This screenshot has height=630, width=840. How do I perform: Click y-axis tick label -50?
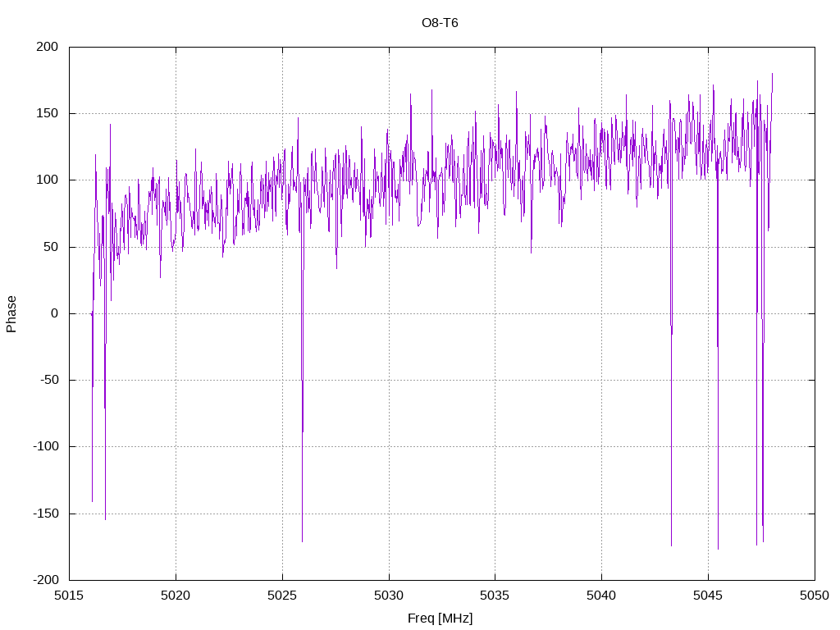click(49, 380)
